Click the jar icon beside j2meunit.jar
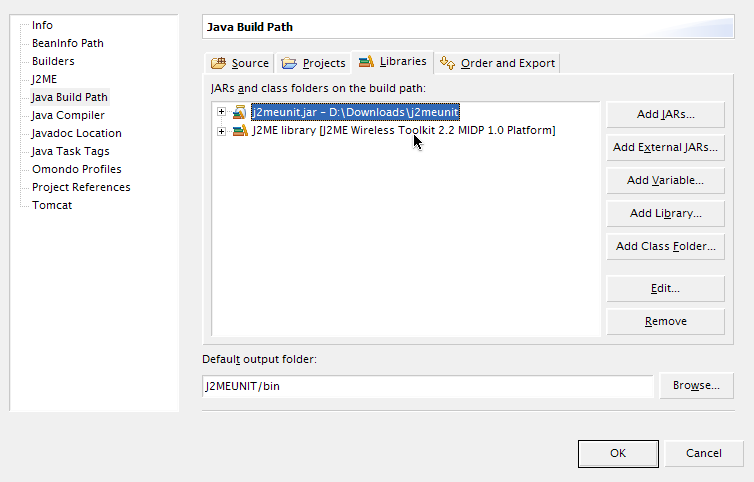754x482 pixels. coord(240,112)
